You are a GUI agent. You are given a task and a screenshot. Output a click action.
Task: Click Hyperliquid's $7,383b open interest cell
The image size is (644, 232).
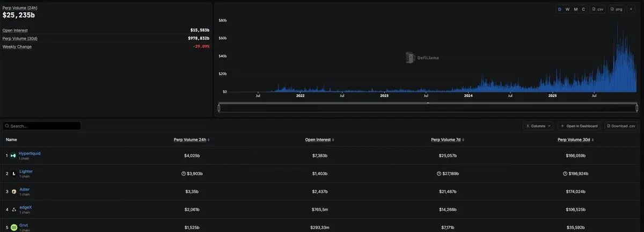pyautogui.click(x=320, y=156)
